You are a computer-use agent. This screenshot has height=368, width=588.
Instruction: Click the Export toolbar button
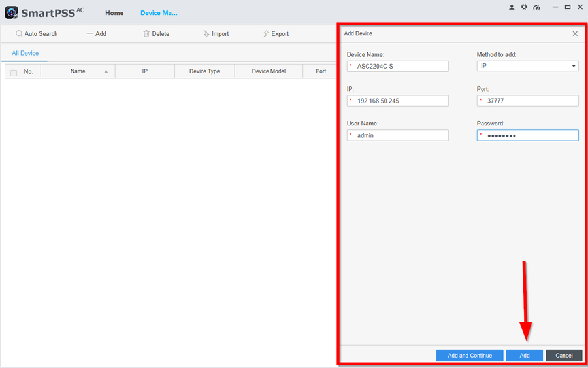[276, 34]
